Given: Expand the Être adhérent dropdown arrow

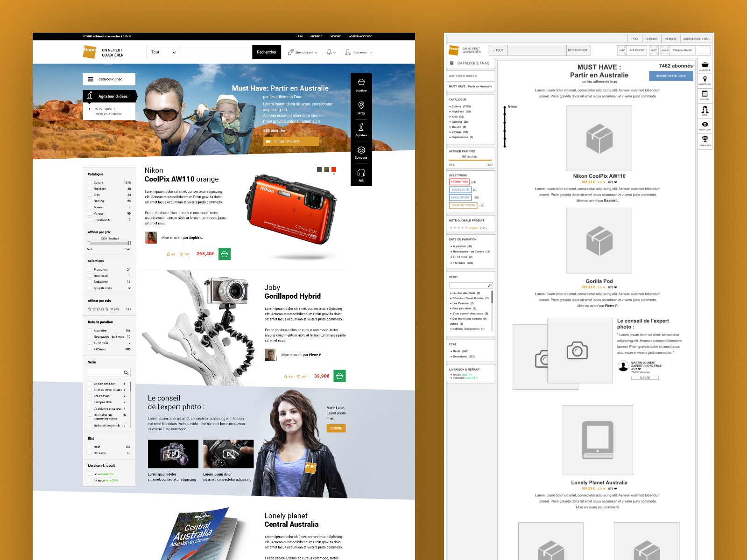Looking at the screenshot, I should coord(316,53).
